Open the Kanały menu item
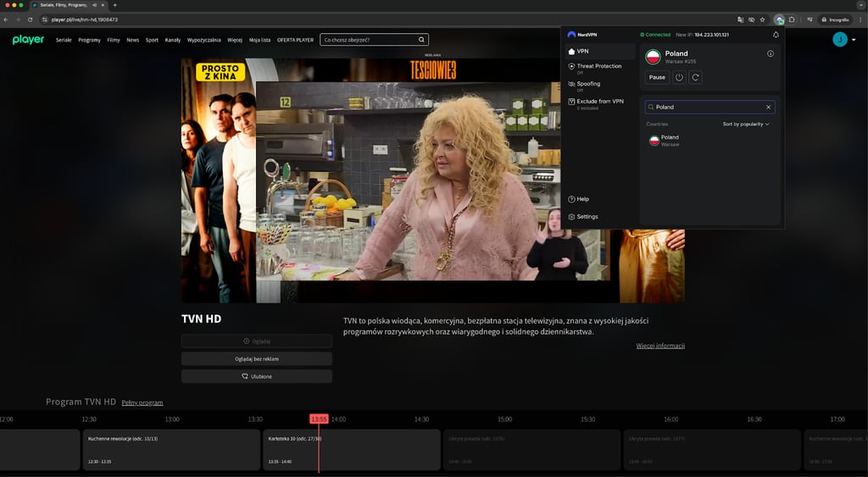This screenshot has width=868, height=477. pyautogui.click(x=173, y=40)
